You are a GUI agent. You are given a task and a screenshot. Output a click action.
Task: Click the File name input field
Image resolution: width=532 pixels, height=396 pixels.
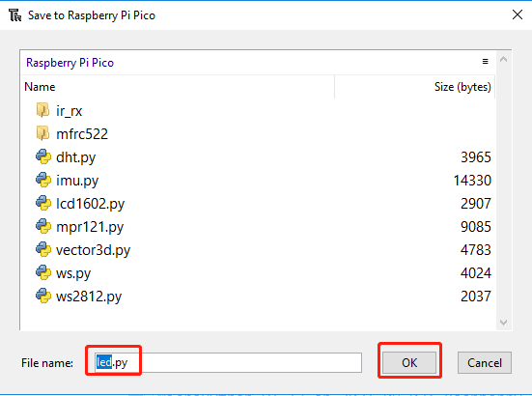[x=228, y=363]
